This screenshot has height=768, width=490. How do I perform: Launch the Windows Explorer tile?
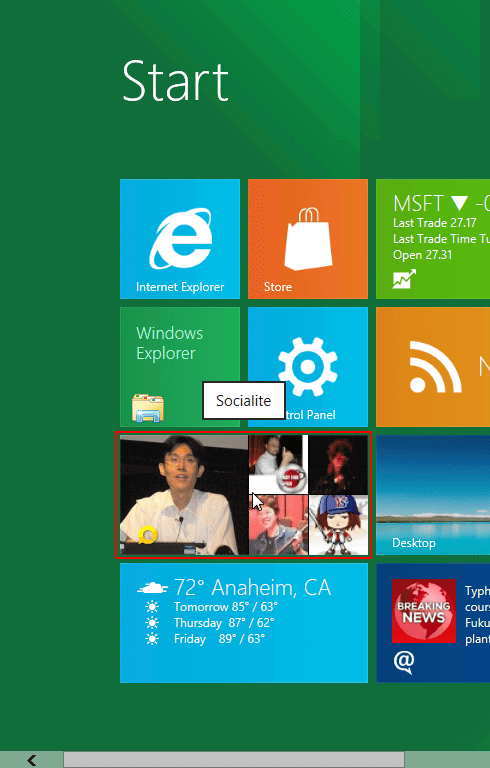tap(180, 367)
